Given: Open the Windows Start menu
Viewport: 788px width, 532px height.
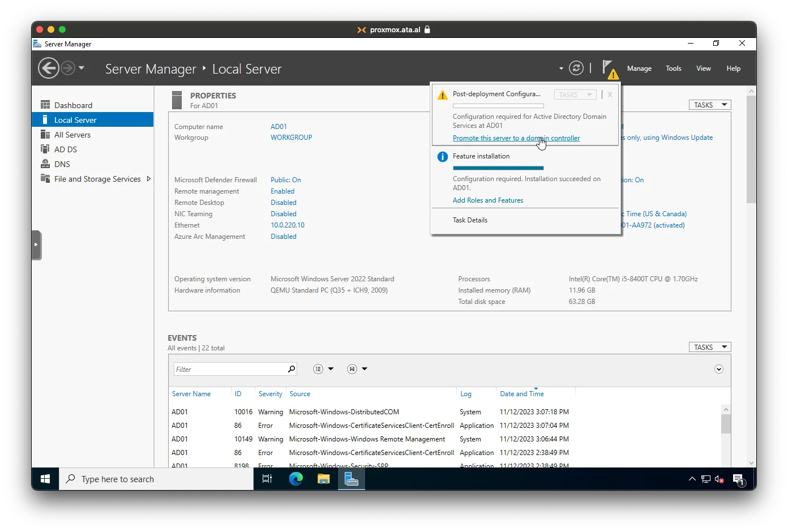Looking at the screenshot, I should tap(45, 479).
